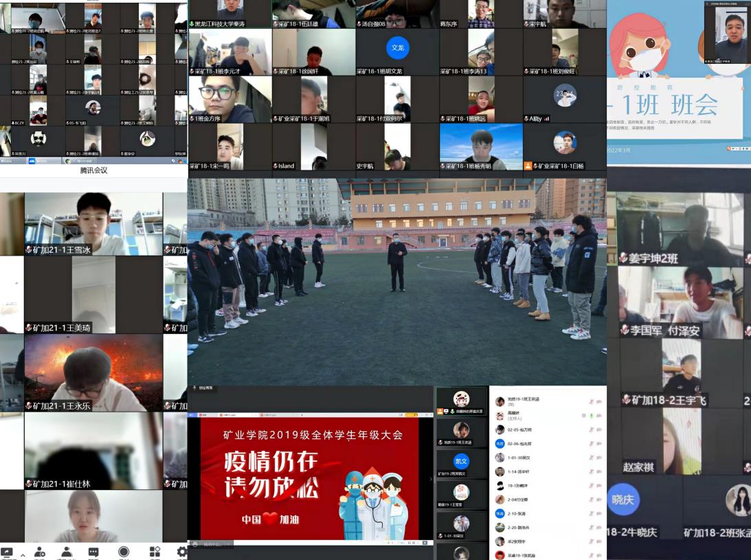The width and height of the screenshot is (751, 560).
Task: Open the chat bubble icon
Action: [93, 552]
